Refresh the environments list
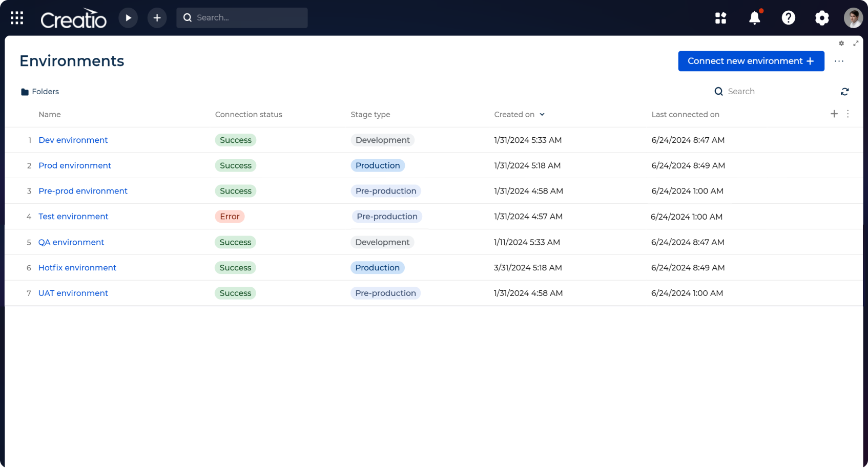 (x=845, y=91)
